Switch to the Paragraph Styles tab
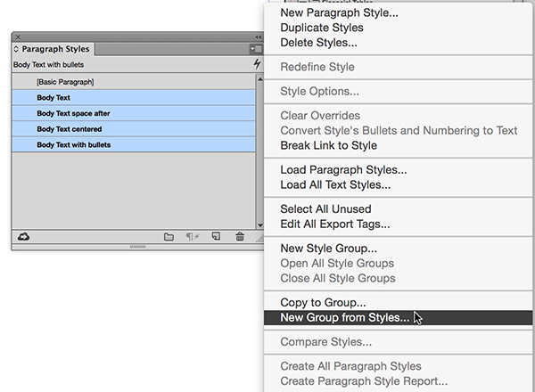The width and height of the screenshot is (535, 392). pyautogui.click(x=55, y=49)
